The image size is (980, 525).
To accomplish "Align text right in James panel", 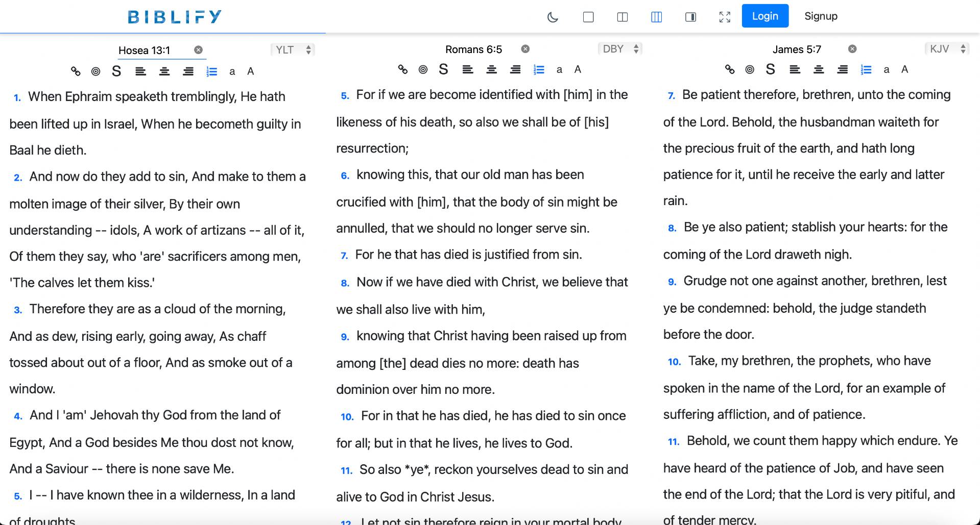I will coord(843,69).
